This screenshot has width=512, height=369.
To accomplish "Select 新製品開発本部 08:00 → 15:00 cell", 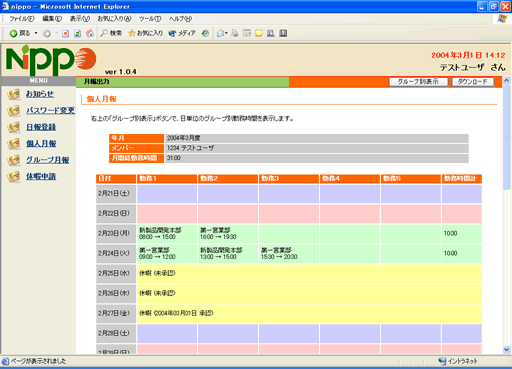I will coord(167,234).
